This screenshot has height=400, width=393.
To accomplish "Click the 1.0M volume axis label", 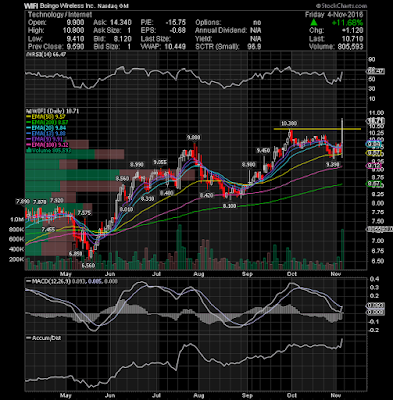I will coord(17,220).
